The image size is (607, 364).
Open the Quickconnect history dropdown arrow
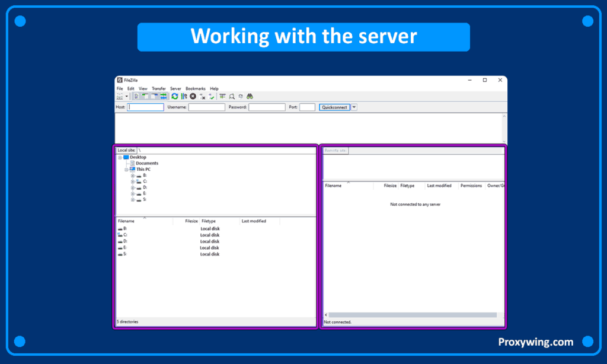click(354, 107)
